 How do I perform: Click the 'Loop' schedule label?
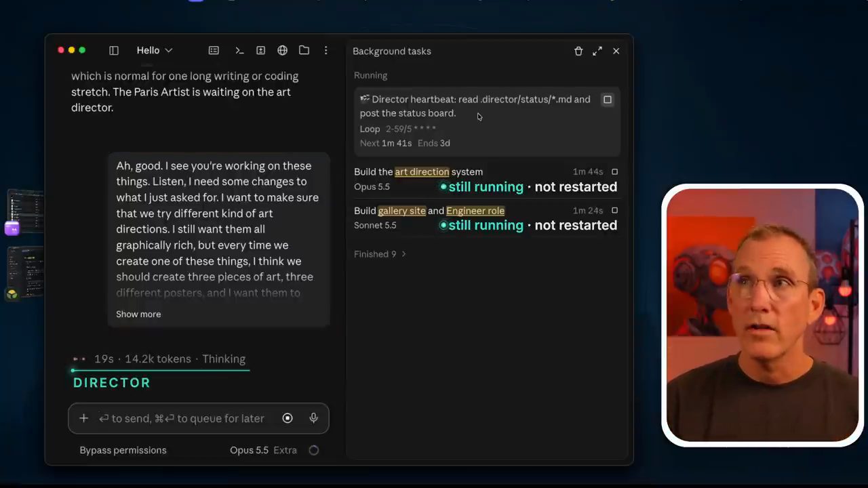pos(370,129)
